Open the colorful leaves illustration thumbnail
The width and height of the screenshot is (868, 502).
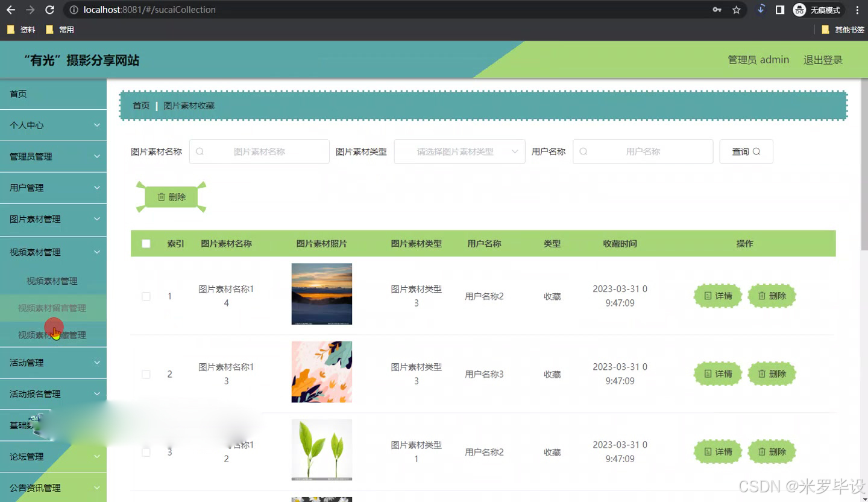[x=322, y=372]
